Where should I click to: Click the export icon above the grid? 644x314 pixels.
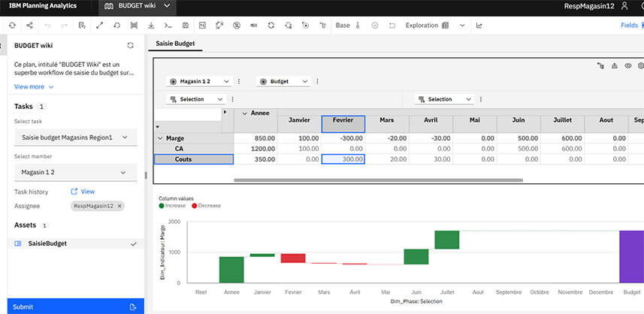pyautogui.click(x=615, y=65)
